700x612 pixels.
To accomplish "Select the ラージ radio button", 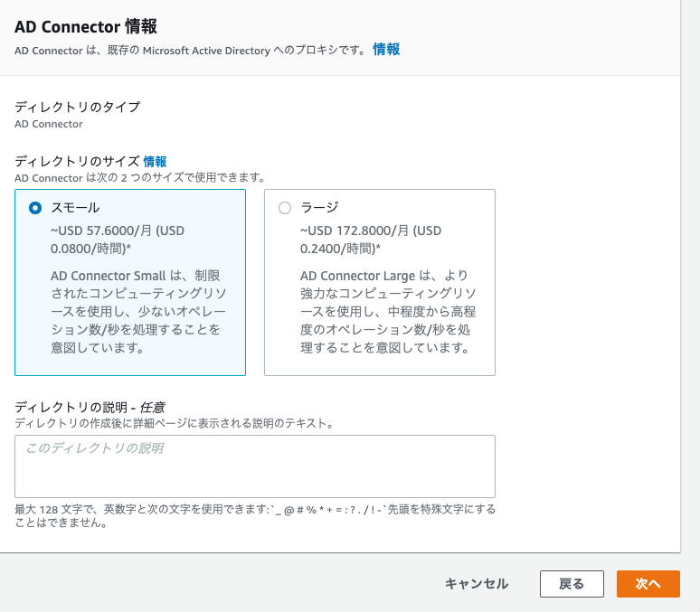I will click(x=285, y=208).
